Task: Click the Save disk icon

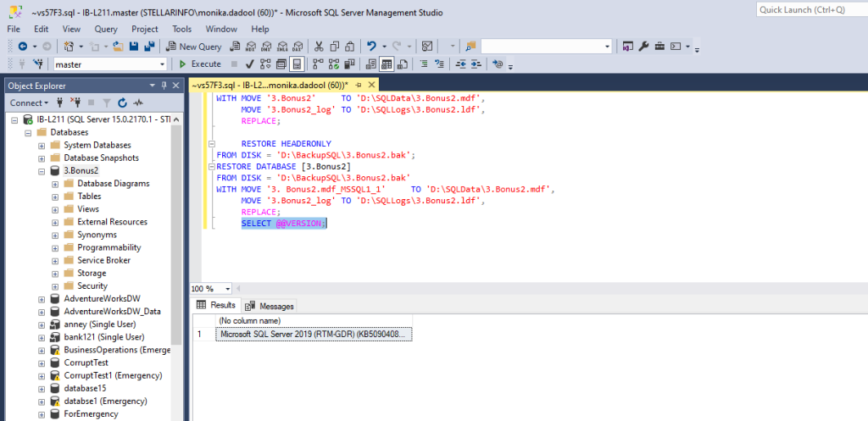Action: 133,47
